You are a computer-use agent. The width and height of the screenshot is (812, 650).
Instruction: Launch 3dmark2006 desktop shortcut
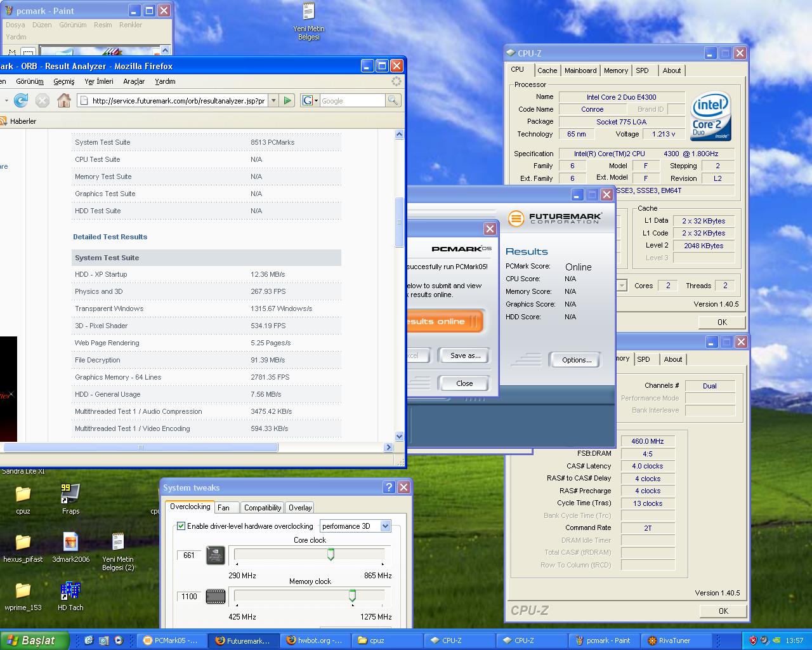(x=70, y=548)
